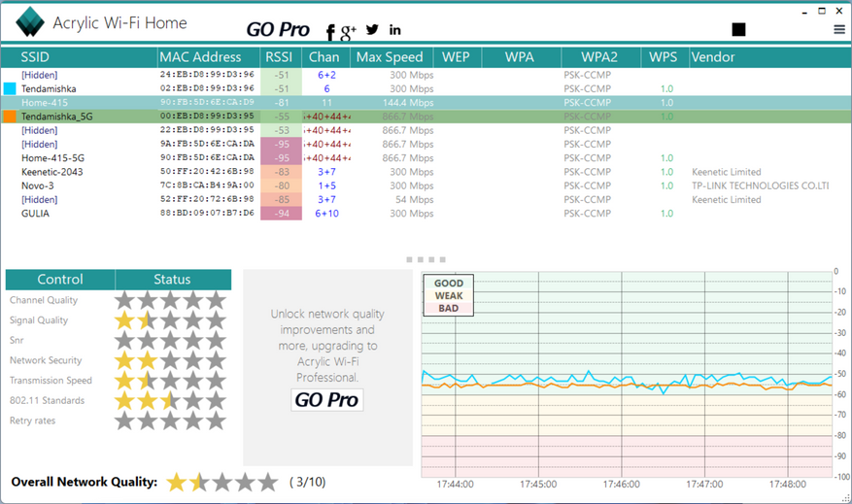Click the WEAK legend entry on graph
852x504 pixels.
pyautogui.click(x=449, y=295)
